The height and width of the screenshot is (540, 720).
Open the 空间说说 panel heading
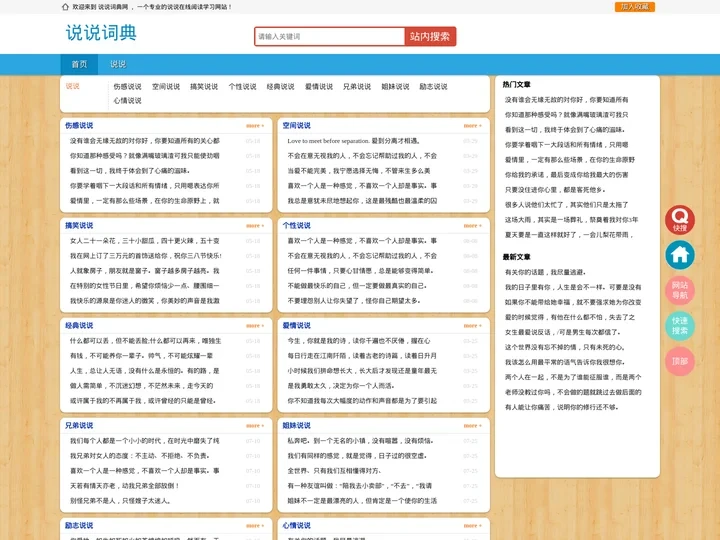point(297,125)
